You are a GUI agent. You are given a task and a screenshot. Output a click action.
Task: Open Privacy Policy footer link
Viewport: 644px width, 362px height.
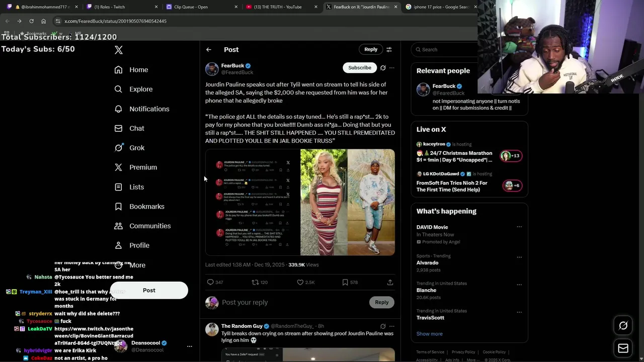(463, 352)
